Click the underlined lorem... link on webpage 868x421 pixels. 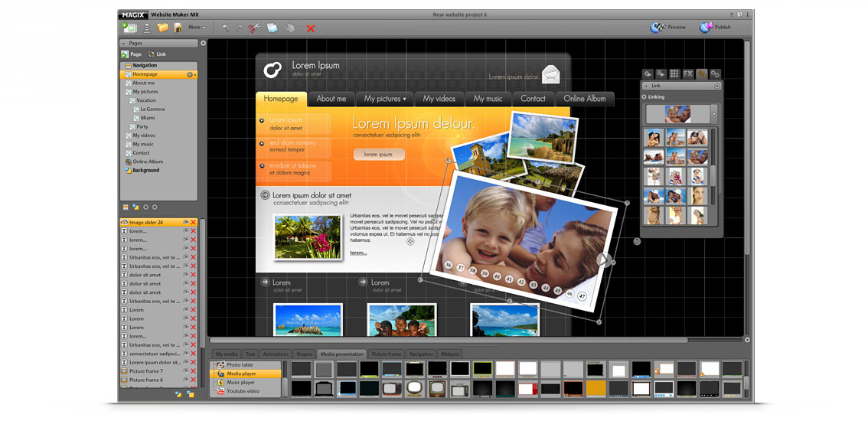[358, 253]
